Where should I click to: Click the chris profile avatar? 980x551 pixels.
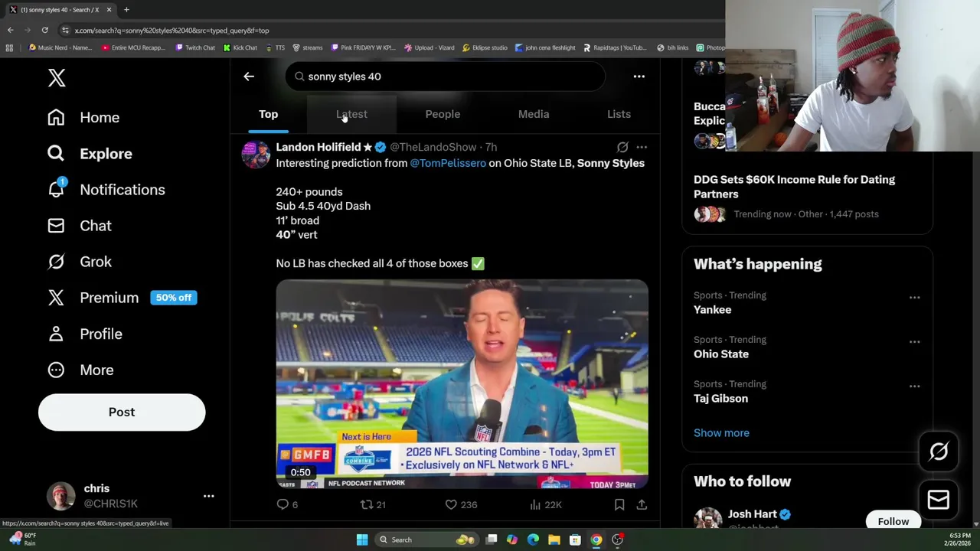tap(61, 496)
